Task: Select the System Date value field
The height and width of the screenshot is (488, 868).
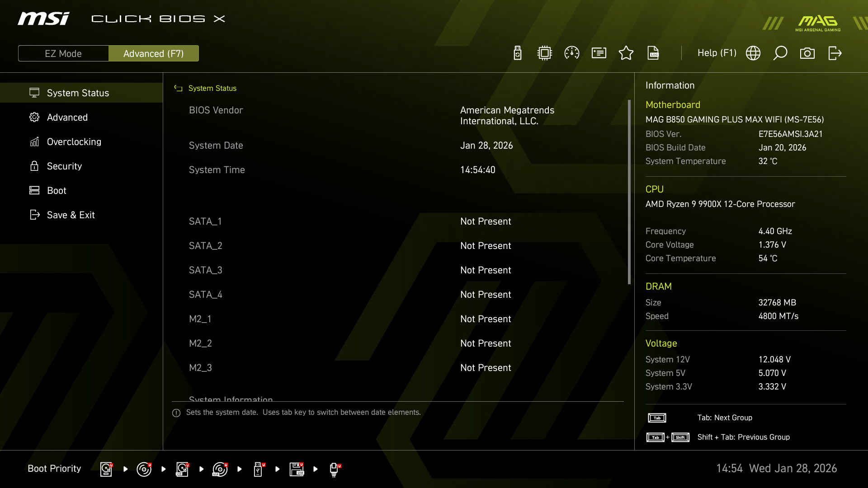Action: (486, 145)
